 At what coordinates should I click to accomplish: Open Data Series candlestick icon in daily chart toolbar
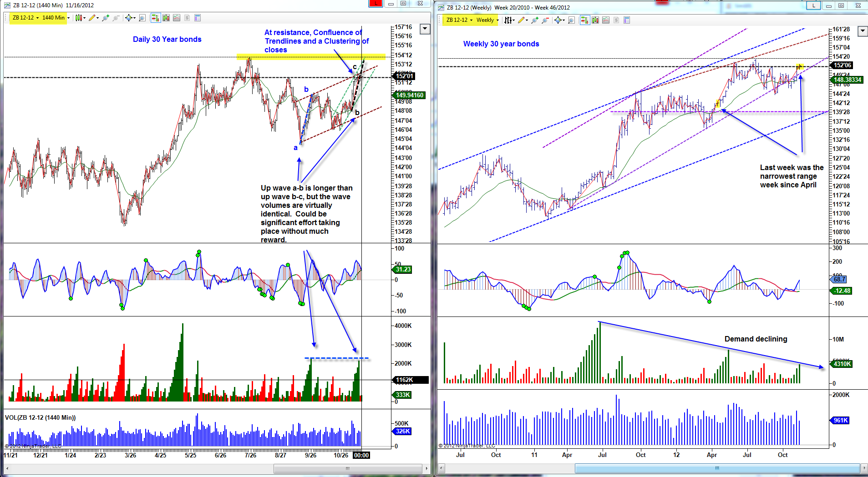click(166, 18)
